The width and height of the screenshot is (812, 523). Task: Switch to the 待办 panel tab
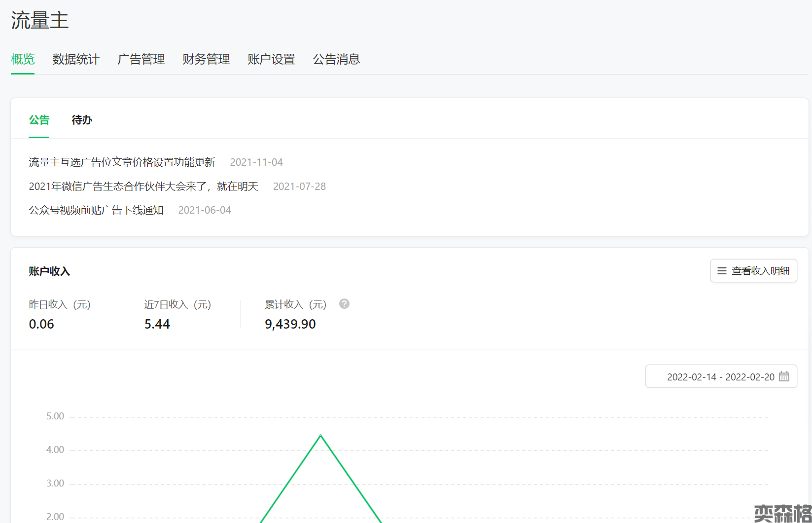click(82, 120)
